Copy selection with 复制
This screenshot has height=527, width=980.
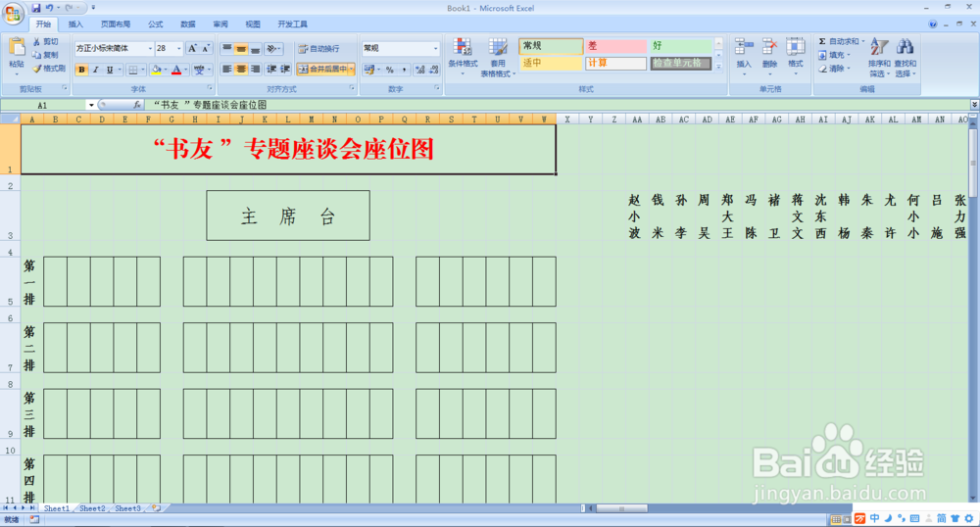tap(46, 55)
